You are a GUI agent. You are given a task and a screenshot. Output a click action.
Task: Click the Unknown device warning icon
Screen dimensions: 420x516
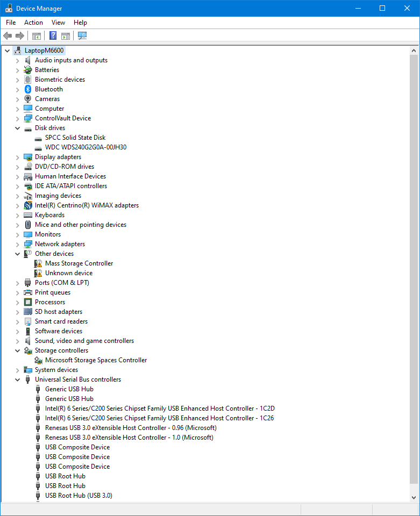tap(38, 273)
